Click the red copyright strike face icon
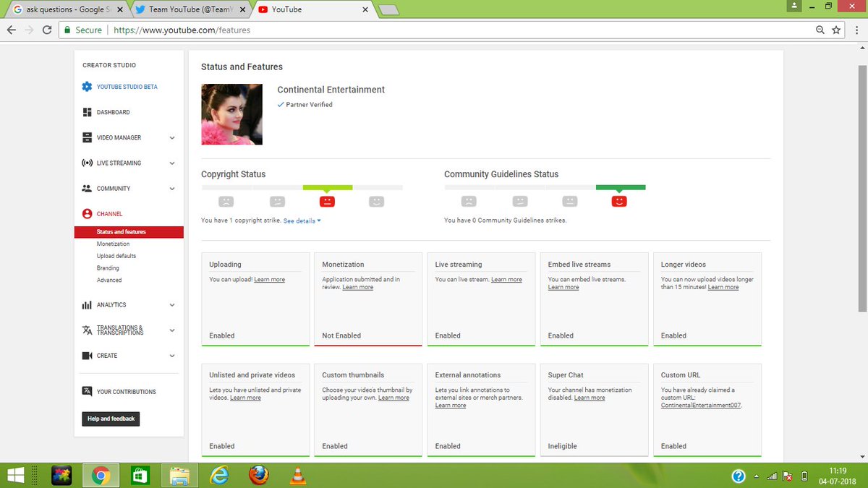Screen dimensions: 868x488 pyautogui.click(x=327, y=202)
